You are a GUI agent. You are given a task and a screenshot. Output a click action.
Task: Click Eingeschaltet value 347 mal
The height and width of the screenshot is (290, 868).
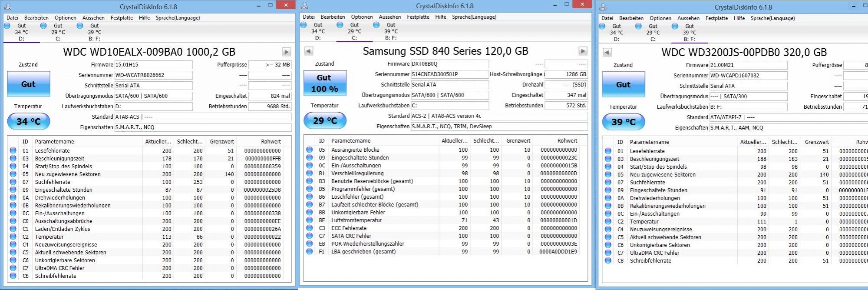click(x=566, y=95)
